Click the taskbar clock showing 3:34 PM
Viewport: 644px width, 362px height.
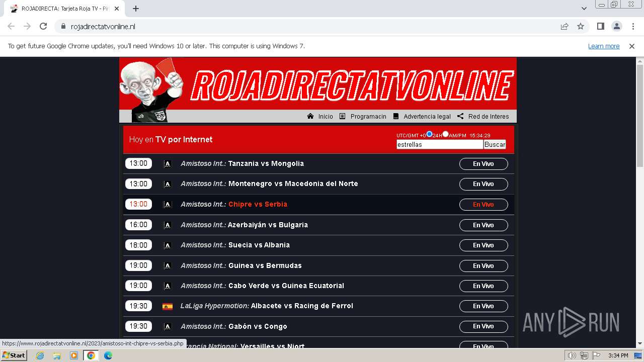[618, 356]
